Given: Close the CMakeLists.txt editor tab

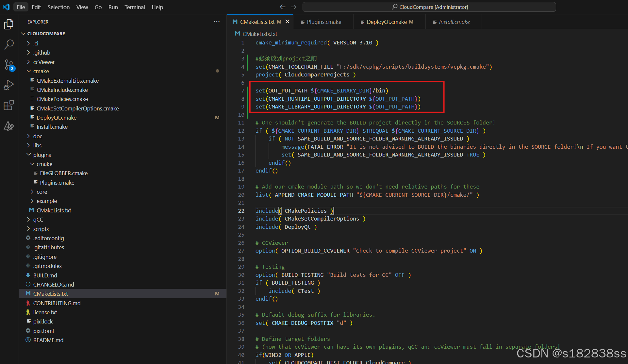Looking at the screenshot, I should tap(288, 22).
